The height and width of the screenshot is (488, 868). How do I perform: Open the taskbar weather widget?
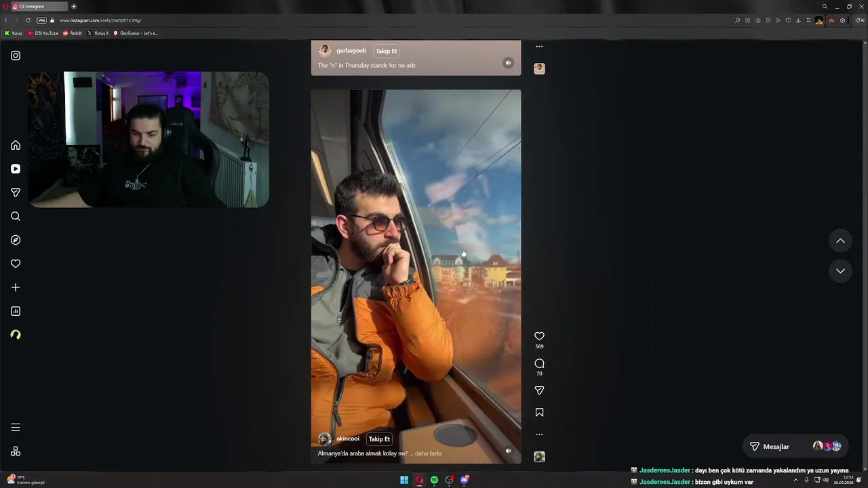point(26,480)
